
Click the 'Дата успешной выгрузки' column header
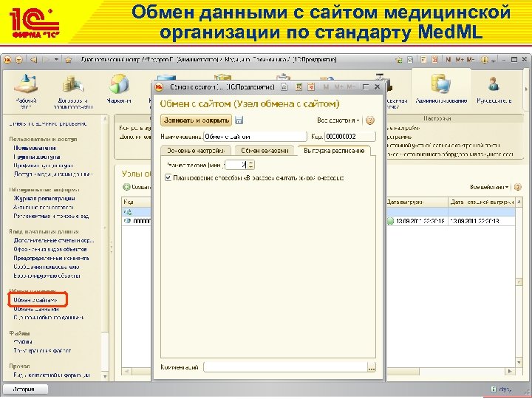pos(482,202)
